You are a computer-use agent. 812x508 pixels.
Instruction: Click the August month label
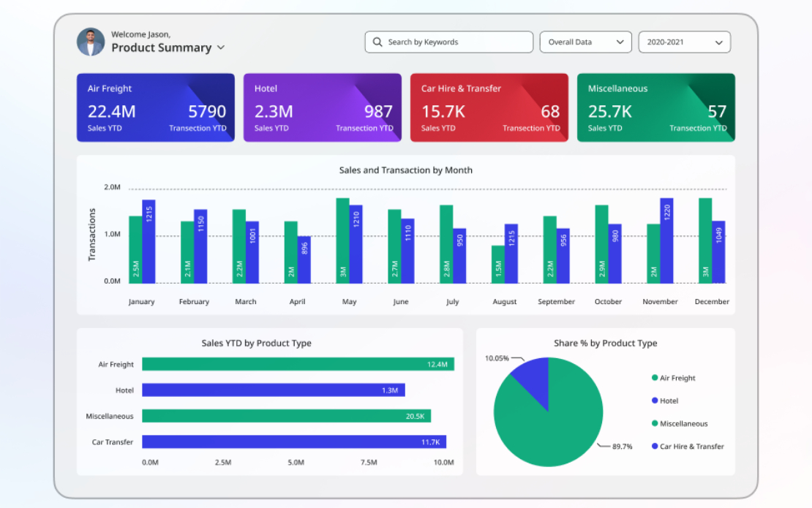point(505,302)
